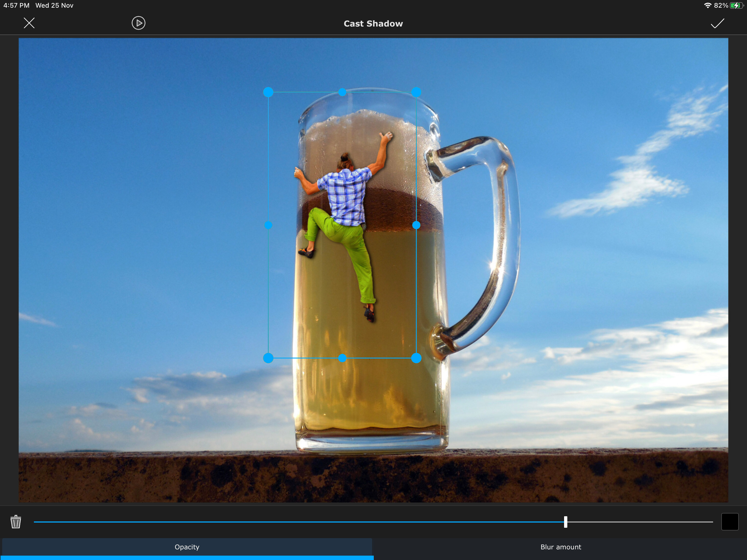
Task: Click the bottom-center selection edge handle
Action: tap(342, 358)
